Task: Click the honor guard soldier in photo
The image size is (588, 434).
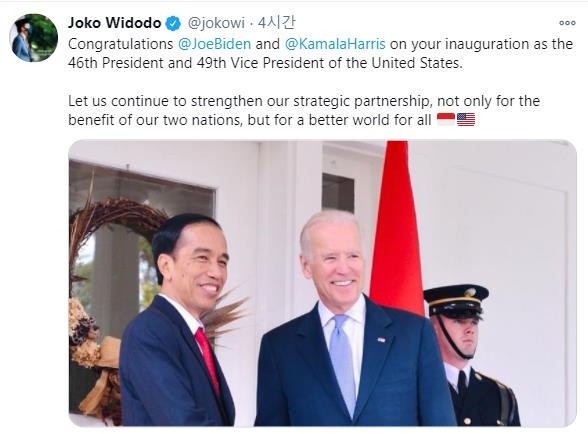Action: [x=472, y=356]
